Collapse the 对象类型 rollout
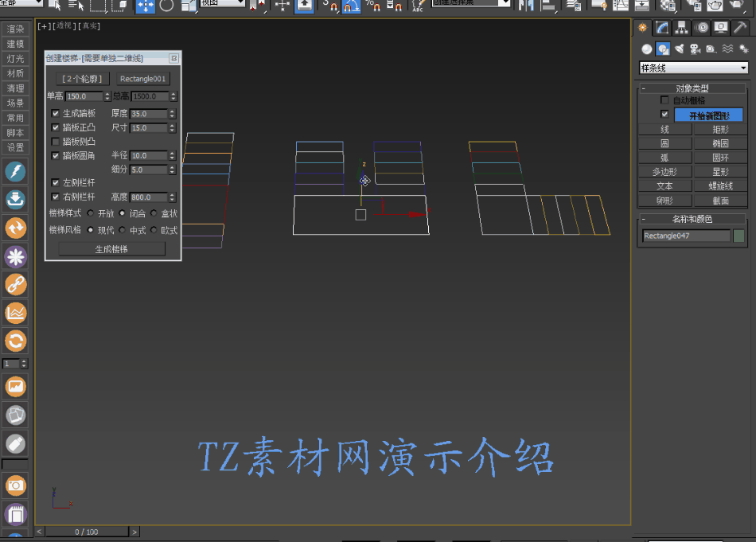The width and height of the screenshot is (756, 542). click(691, 88)
